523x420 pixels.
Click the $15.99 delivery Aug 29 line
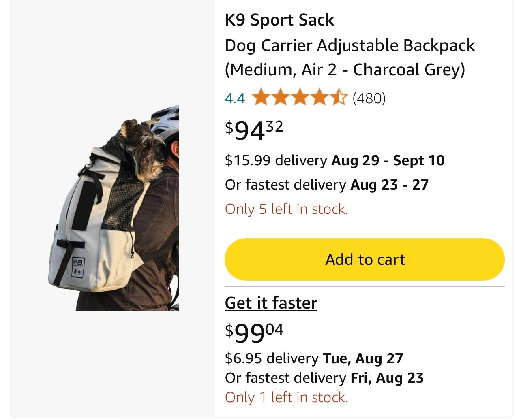click(x=334, y=160)
